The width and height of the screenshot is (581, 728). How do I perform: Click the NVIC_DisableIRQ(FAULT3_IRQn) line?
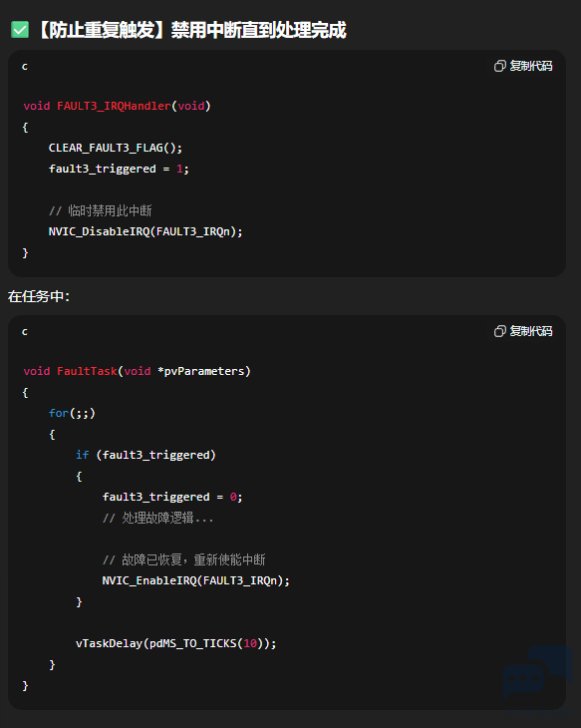(145, 231)
